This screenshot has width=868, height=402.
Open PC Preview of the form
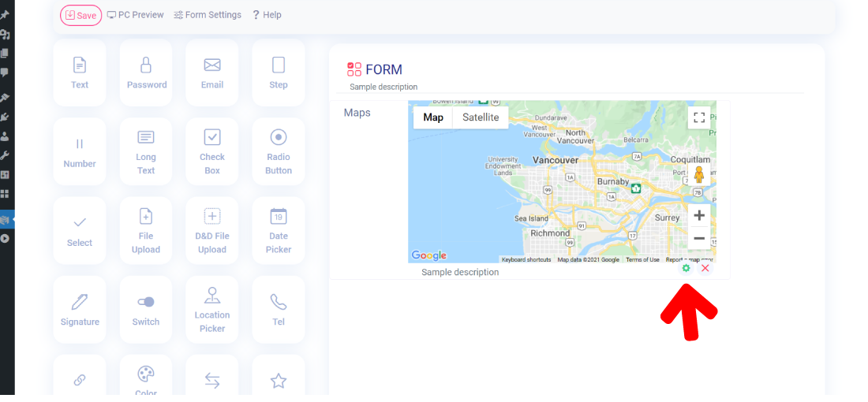pos(135,15)
